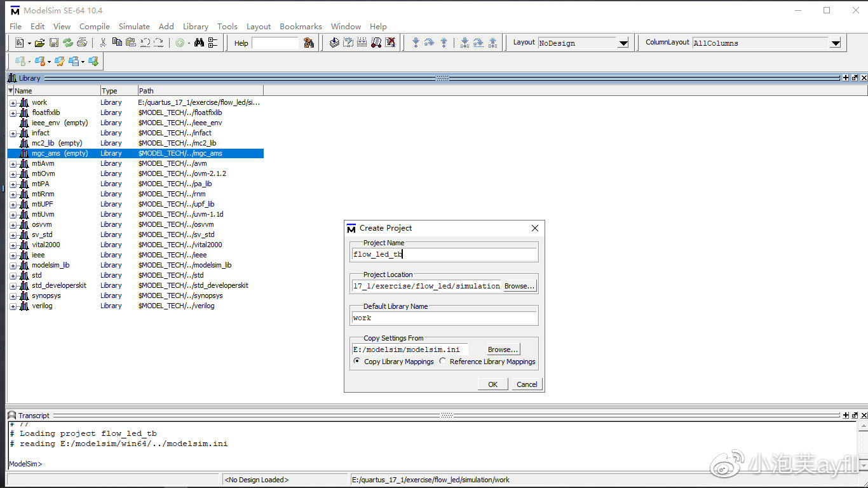Select Copy Library Mappings radio button
This screenshot has width=868, height=488.
pyautogui.click(x=356, y=361)
